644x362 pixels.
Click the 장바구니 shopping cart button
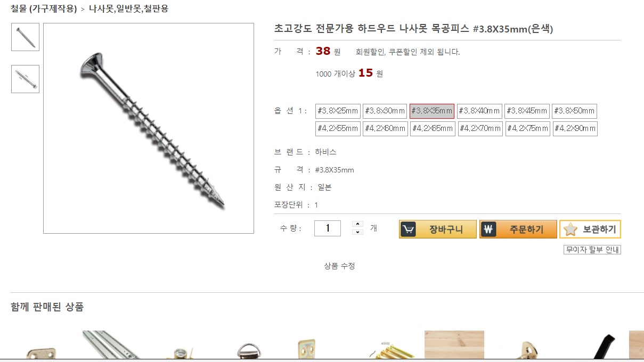click(437, 229)
